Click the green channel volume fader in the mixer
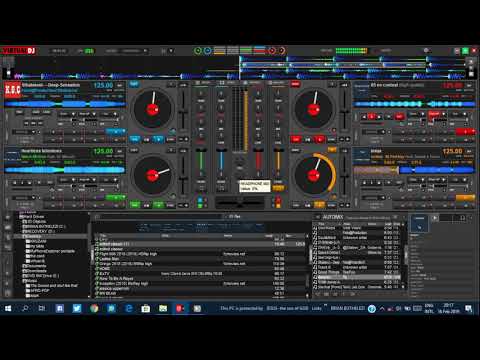The image size is (480, 360). tap(201, 163)
